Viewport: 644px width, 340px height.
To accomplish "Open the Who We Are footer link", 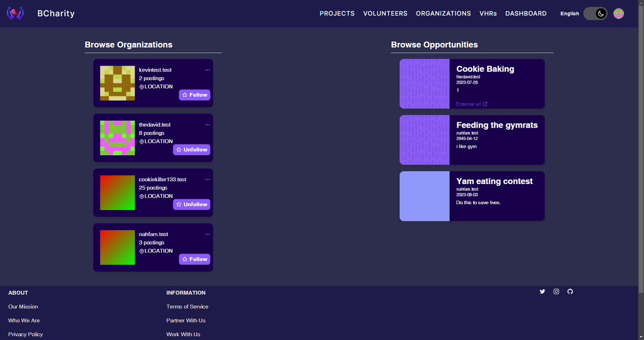I will point(24,321).
